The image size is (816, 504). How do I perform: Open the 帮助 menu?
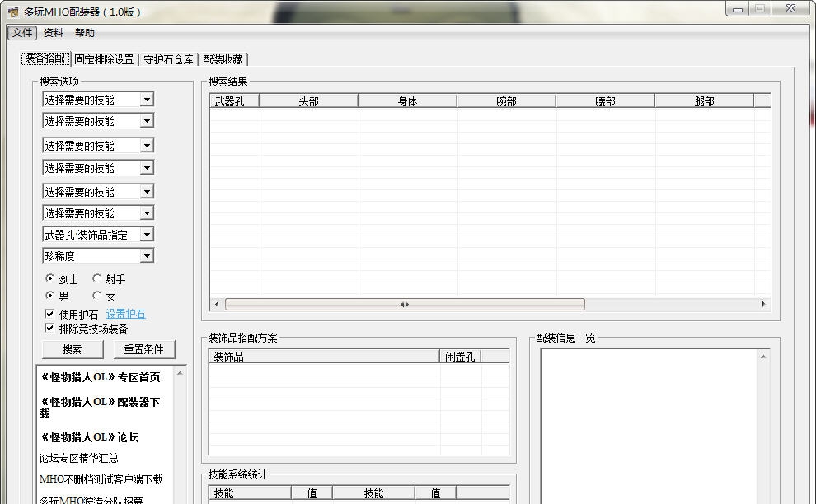[x=85, y=33]
